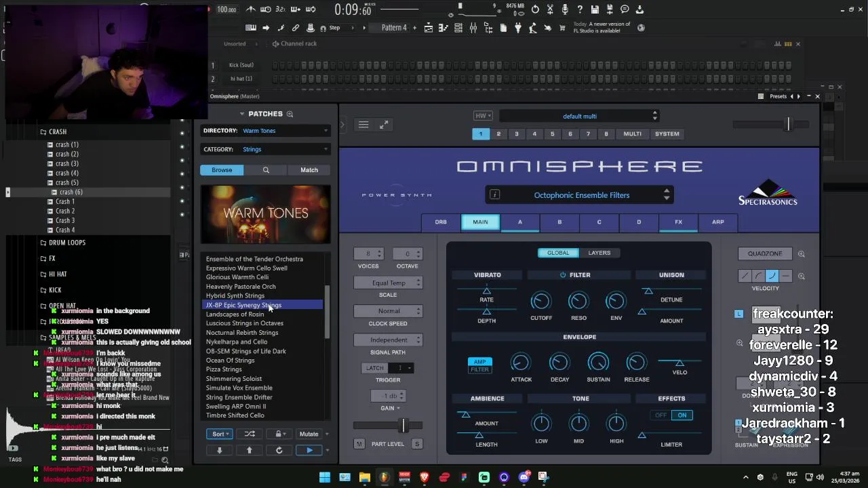The image size is (868, 488).
Task: Switch to GLOBAL view
Action: (558, 253)
